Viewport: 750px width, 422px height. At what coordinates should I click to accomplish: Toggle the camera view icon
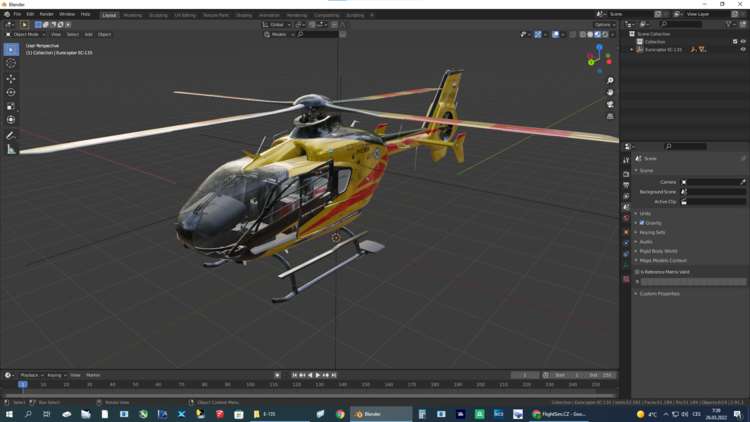(x=610, y=104)
